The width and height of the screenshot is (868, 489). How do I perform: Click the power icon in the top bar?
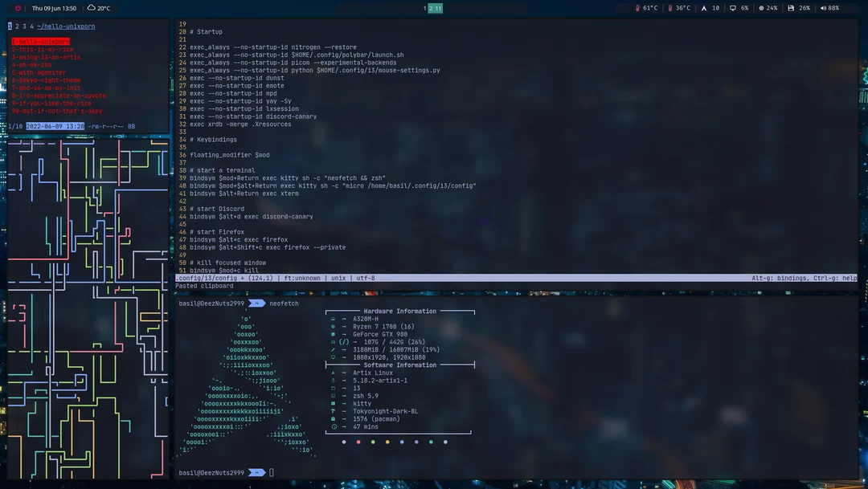tap(18, 8)
